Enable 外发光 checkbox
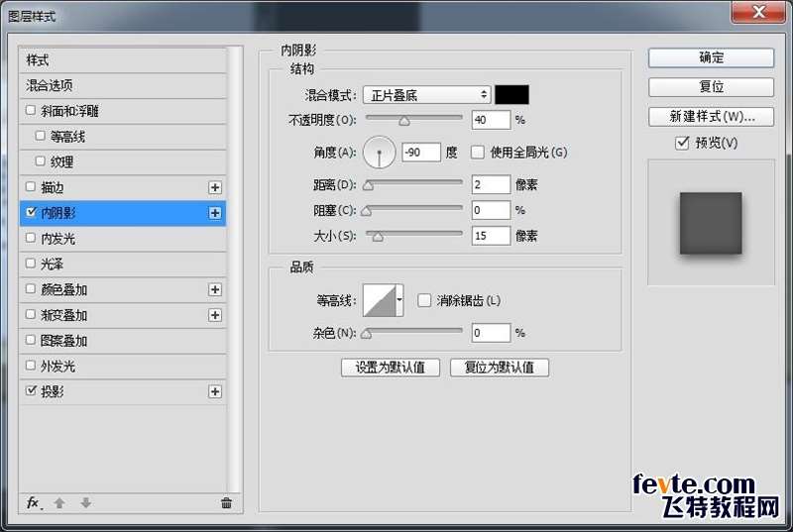This screenshot has height=532, width=793. tap(31, 366)
